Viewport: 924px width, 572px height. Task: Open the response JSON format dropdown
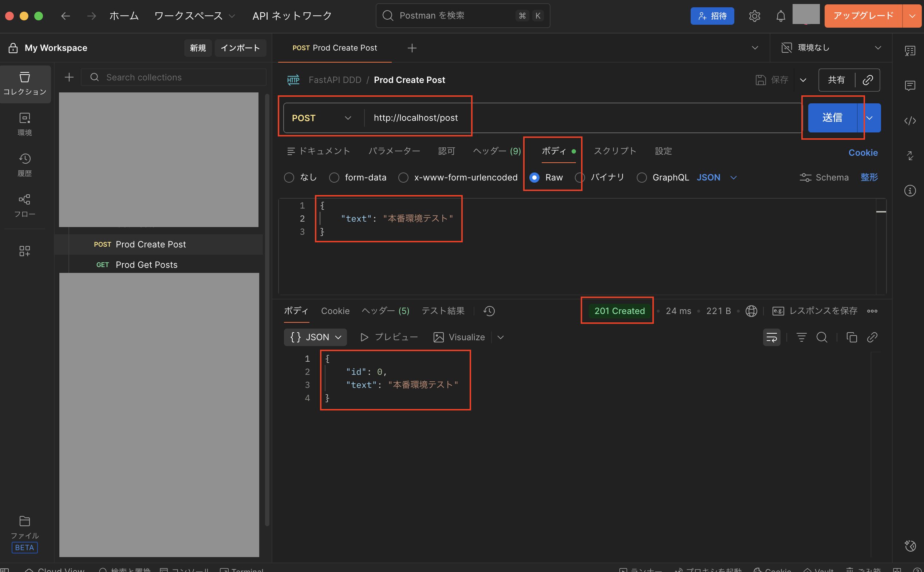[315, 337]
